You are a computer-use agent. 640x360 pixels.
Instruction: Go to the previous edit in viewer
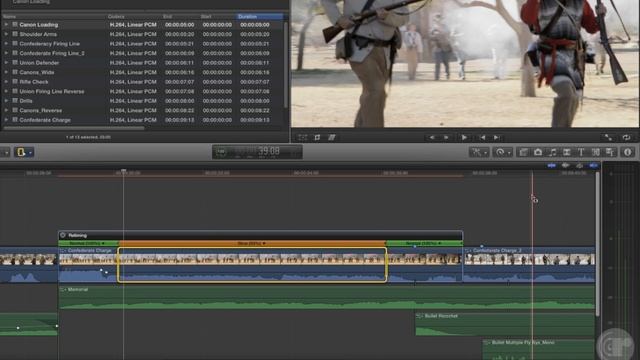coord(482,138)
